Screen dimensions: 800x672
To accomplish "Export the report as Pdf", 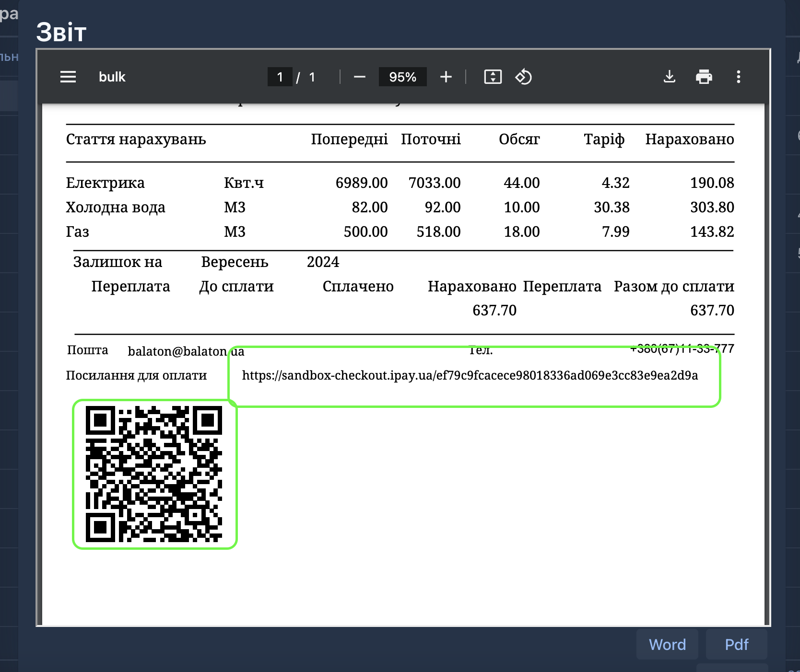I will tap(737, 645).
